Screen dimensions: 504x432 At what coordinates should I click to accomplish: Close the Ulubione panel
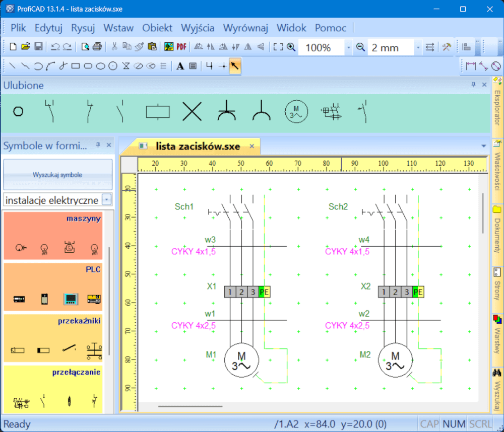[484, 85]
